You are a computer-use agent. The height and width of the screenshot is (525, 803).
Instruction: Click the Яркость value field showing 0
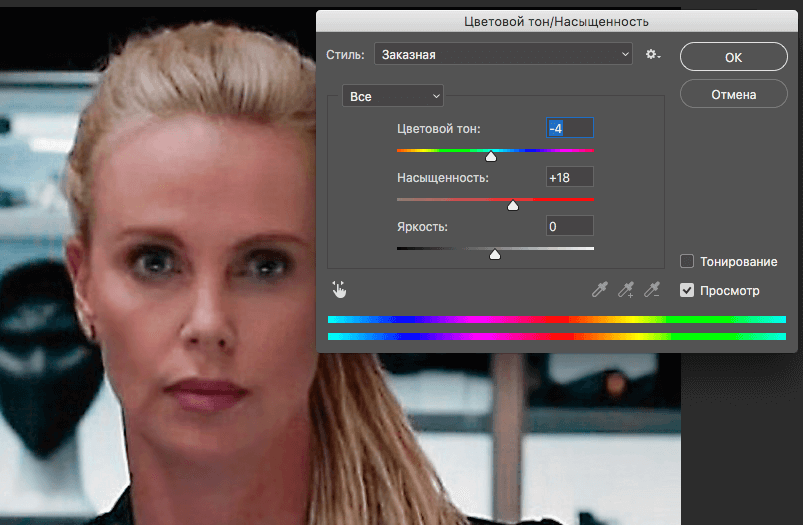(569, 226)
